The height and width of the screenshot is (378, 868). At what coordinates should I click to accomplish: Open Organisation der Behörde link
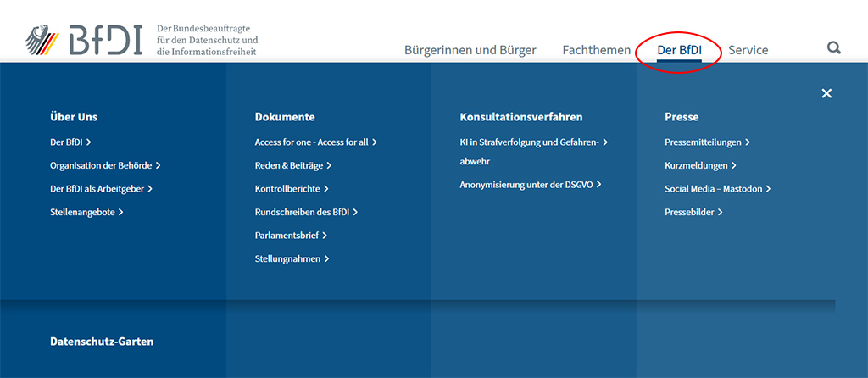pyautogui.click(x=105, y=165)
